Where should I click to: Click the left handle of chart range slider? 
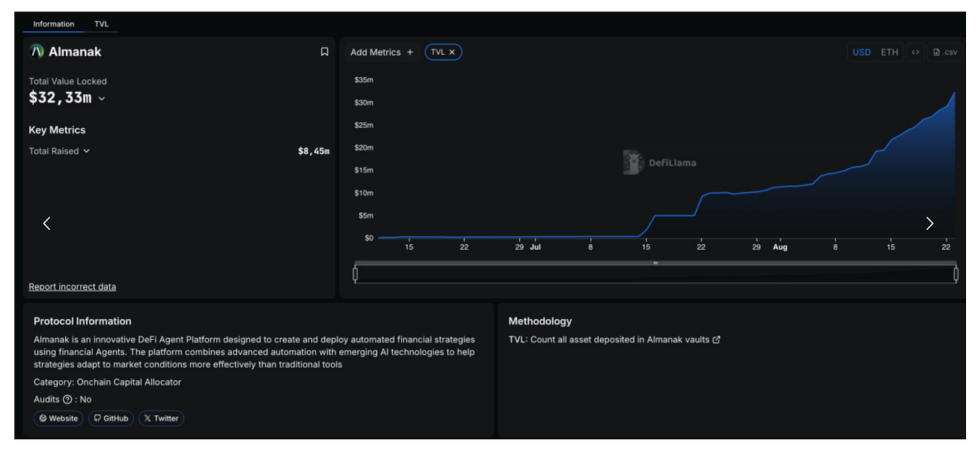pos(355,274)
